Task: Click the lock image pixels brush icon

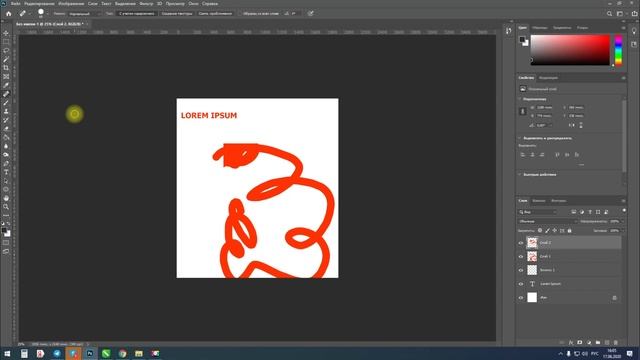Action: [x=547, y=231]
